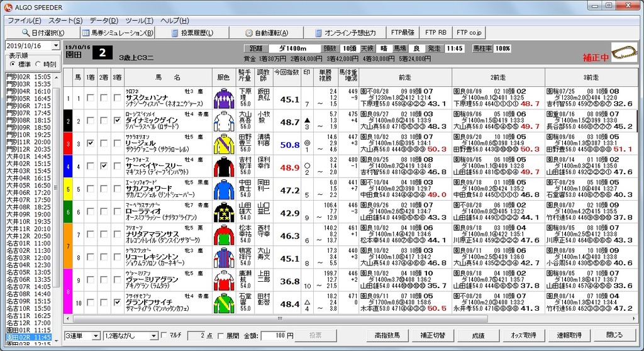The image size is (644, 351).
Task: Enable the マルチ checkbox
Action: coord(164,335)
